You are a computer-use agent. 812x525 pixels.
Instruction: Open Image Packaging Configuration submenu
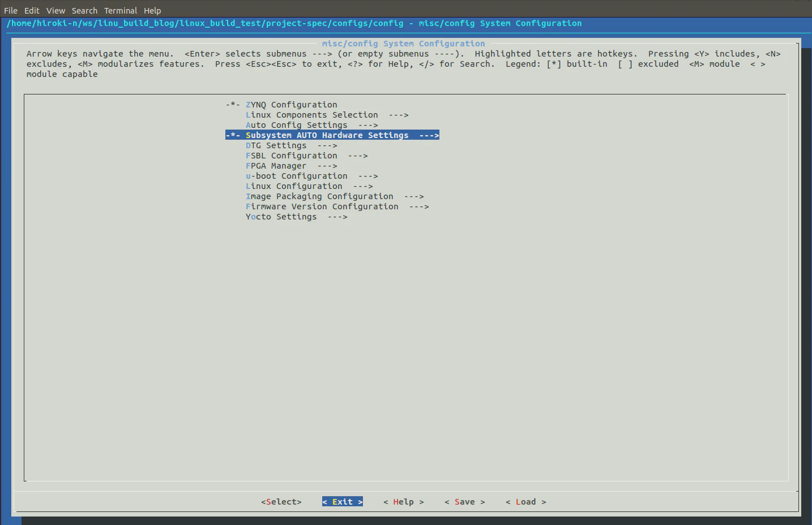click(x=335, y=196)
